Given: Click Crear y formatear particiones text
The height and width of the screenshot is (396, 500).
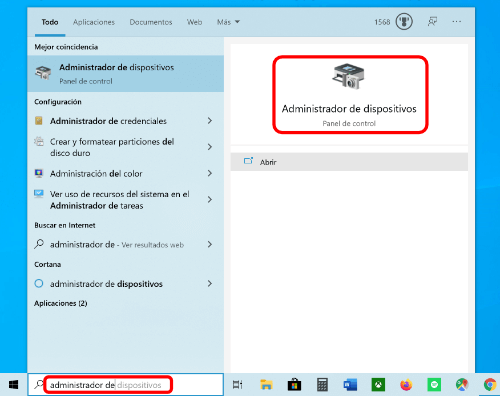Looking at the screenshot, I should (112, 147).
